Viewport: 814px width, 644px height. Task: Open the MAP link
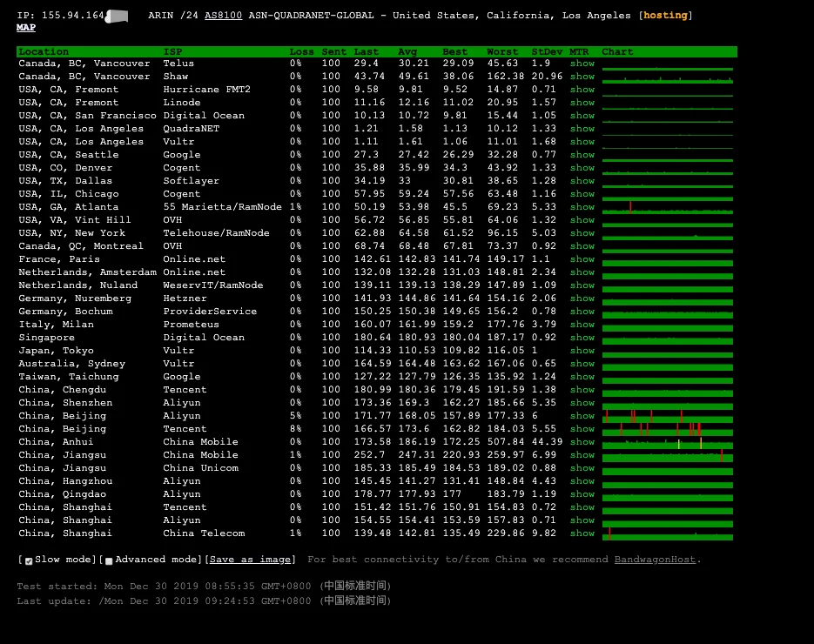coord(26,28)
